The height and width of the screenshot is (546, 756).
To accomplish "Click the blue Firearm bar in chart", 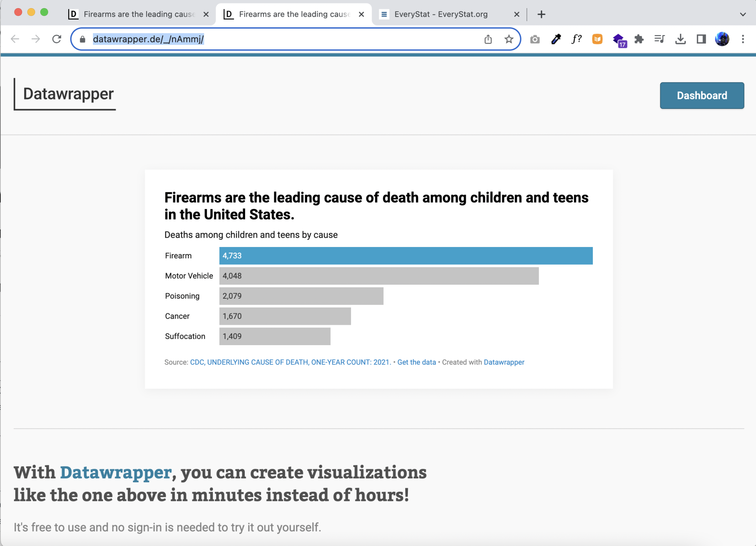I will point(406,256).
